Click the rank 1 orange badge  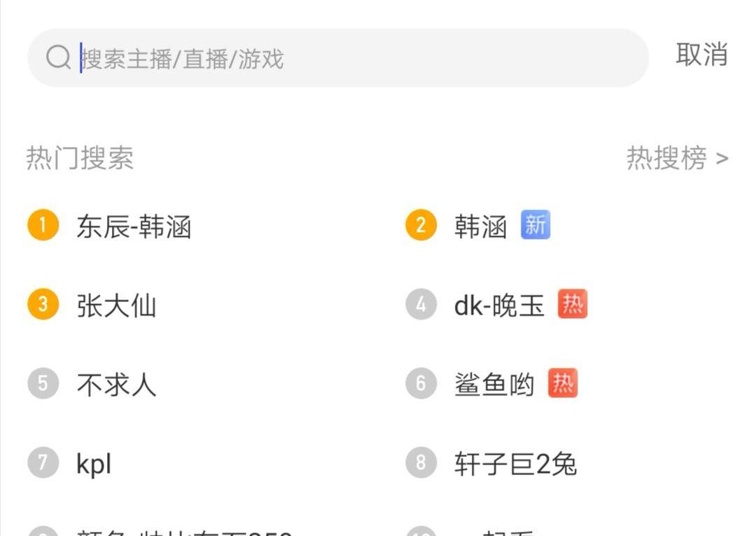[43, 226]
